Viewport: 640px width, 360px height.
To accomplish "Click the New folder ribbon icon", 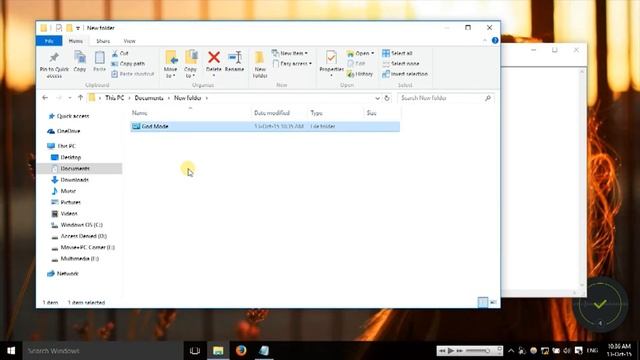I will 260,58.
